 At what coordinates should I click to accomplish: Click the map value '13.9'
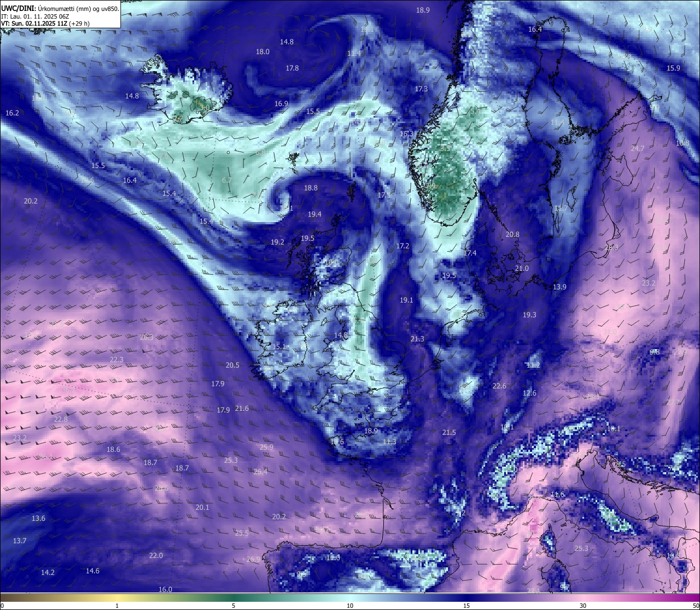tap(559, 287)
